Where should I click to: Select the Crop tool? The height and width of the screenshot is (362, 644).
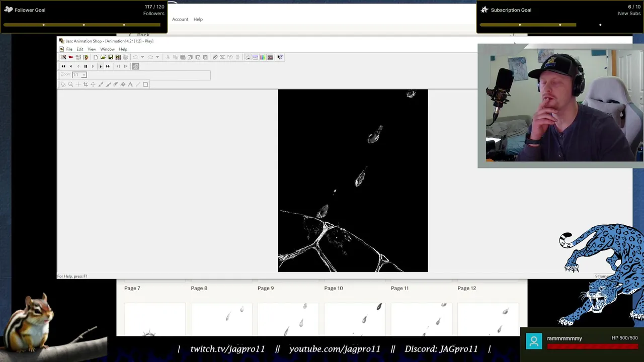(x=86, y=84)
